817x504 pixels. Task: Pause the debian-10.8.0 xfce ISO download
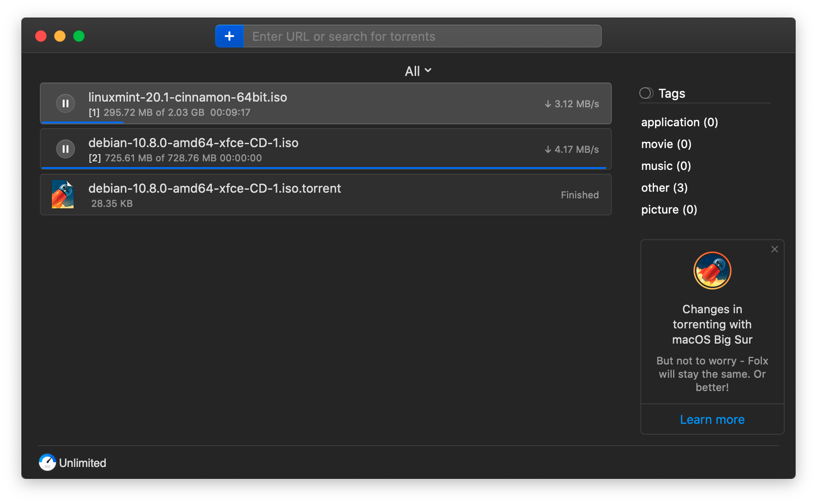(66, 149)
